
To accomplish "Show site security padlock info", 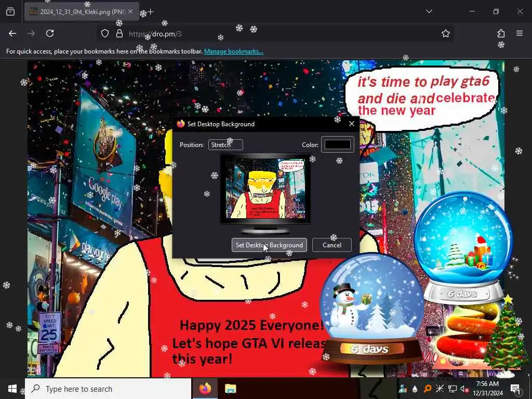I will 119,33.
